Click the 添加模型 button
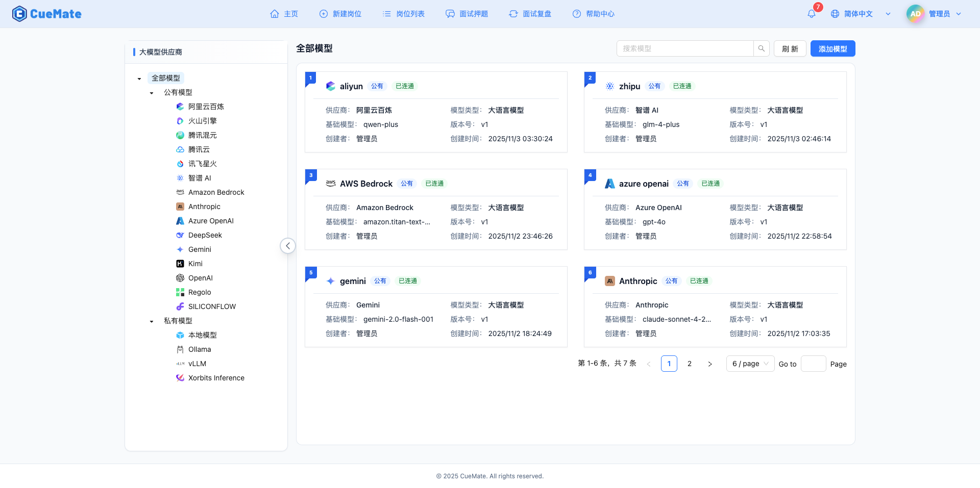980x488 pixels. pyautogui.click(x=832, y=48)
